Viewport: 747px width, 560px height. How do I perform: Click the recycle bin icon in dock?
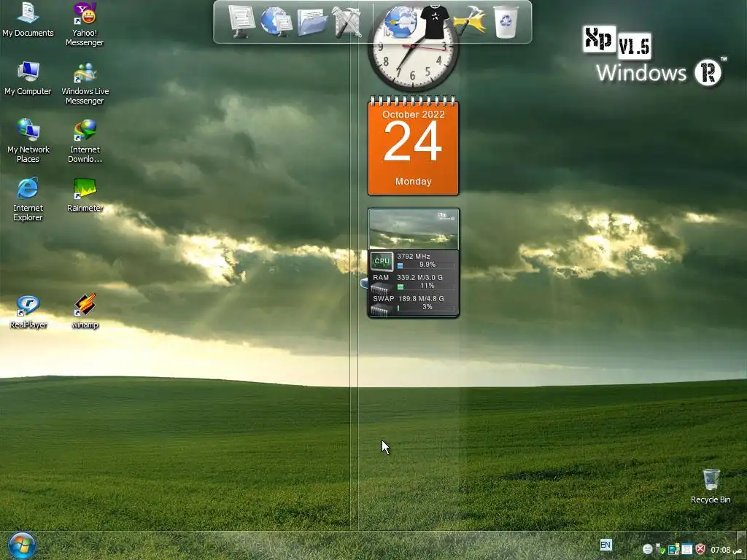506,22
